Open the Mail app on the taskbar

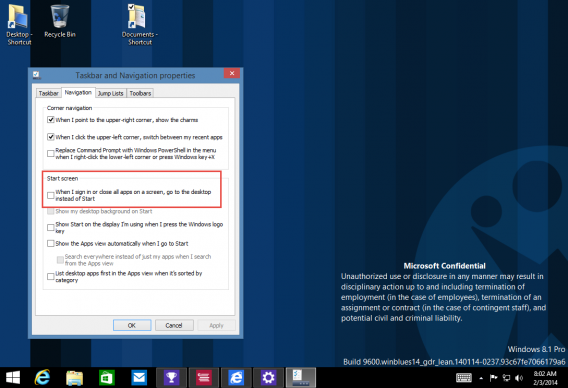(139, 377)
